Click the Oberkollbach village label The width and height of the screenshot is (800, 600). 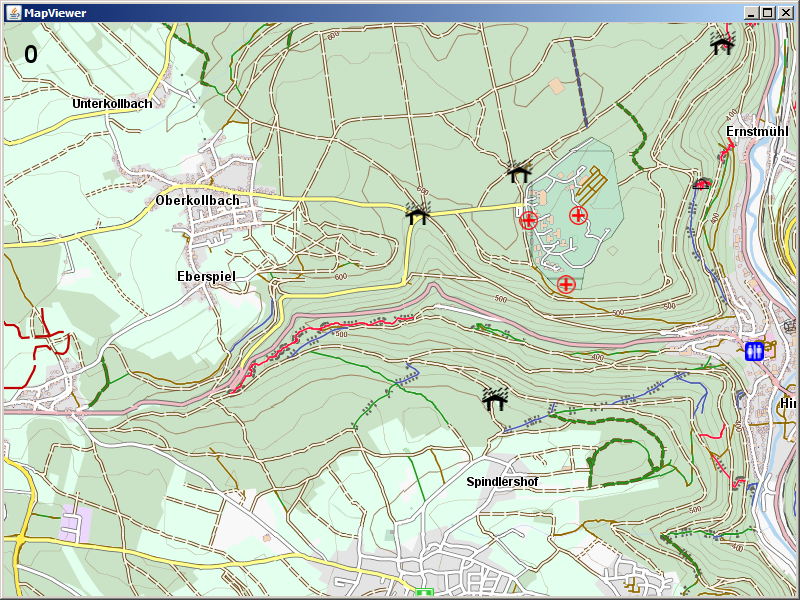pyautogui.click(x=198, y=200)
